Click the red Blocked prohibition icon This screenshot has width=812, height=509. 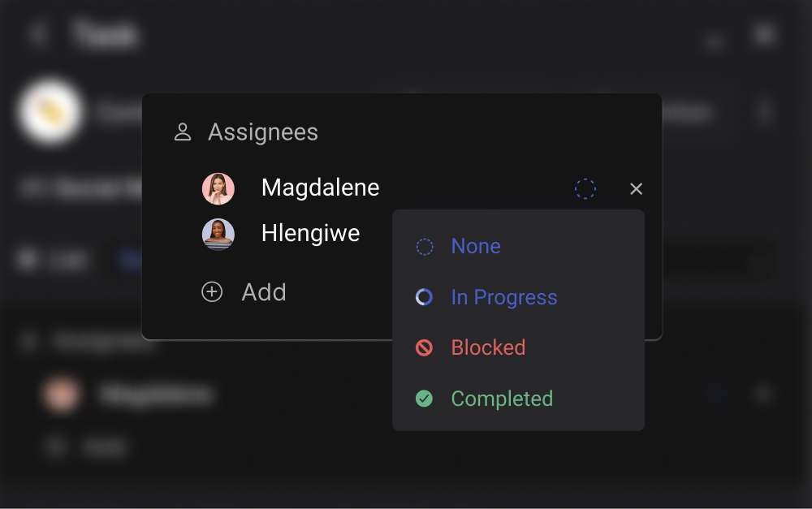pos(423,347)
